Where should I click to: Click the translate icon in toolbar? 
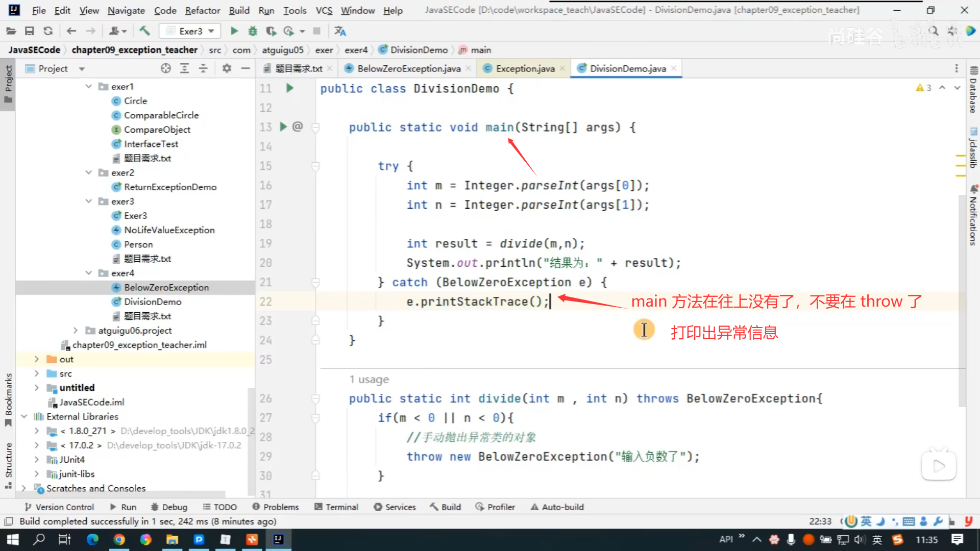coord(340,31)
